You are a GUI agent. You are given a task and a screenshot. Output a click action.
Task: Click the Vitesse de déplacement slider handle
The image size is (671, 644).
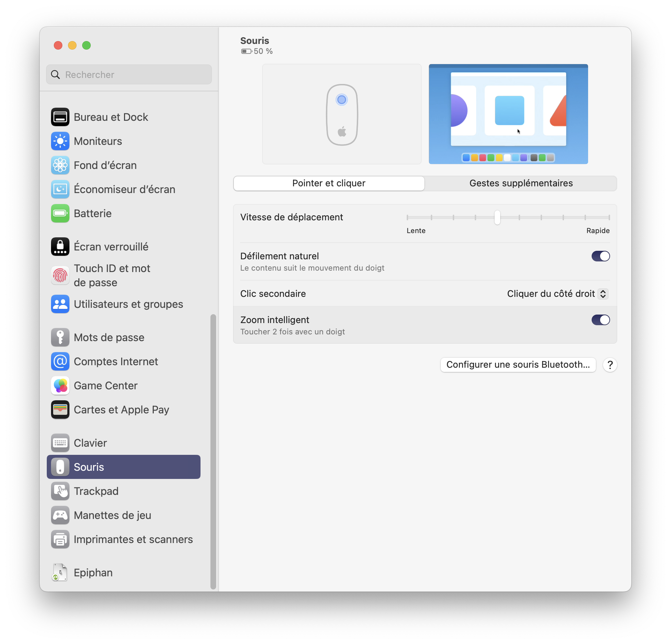click(497, 218)
